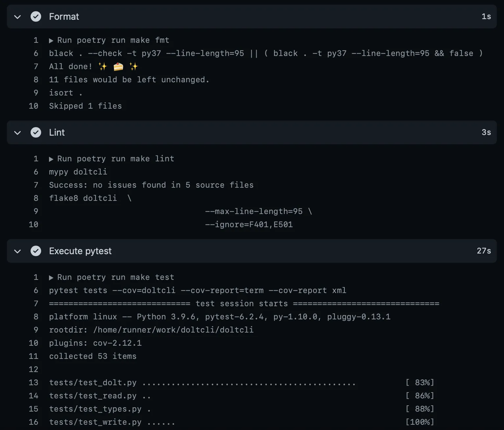Click line number 7 in Format log
The width and height of the screenshot is (504, 430).
coord(36,67)
